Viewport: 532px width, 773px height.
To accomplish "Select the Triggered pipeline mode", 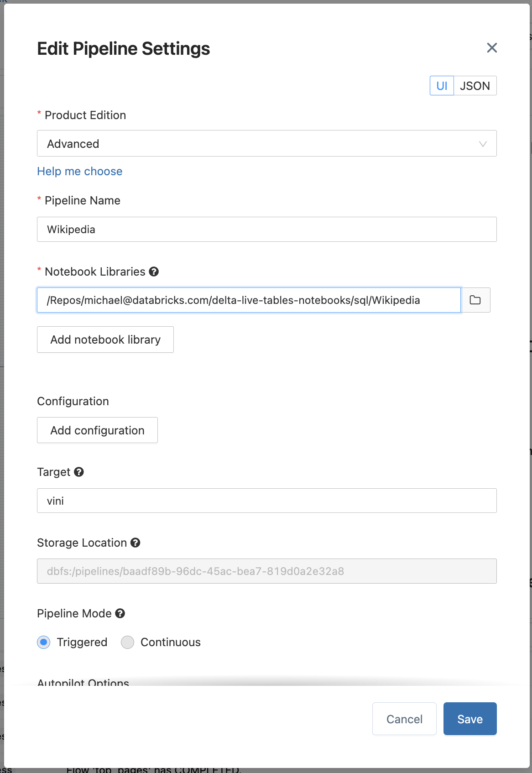I will (x=44, y=642).
